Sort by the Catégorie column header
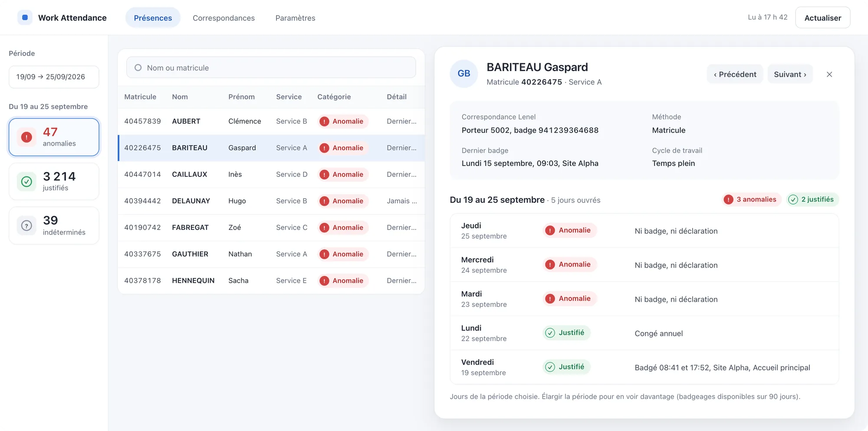This screenshot has height=431, width=868. point(334,97)
